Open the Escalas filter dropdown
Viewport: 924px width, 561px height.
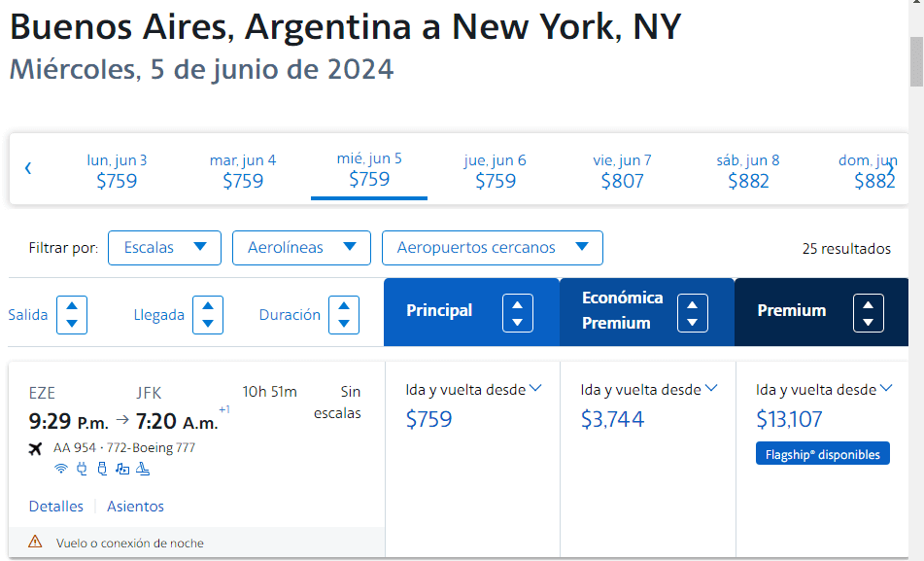click(x=164, y=248)
